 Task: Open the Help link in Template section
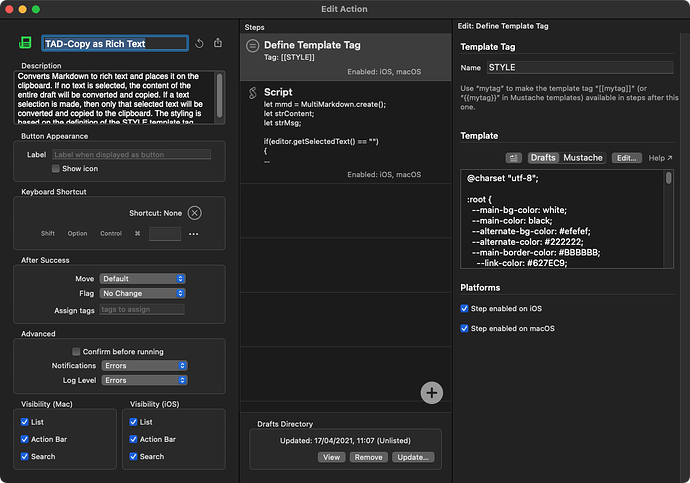tap(660, 158)
